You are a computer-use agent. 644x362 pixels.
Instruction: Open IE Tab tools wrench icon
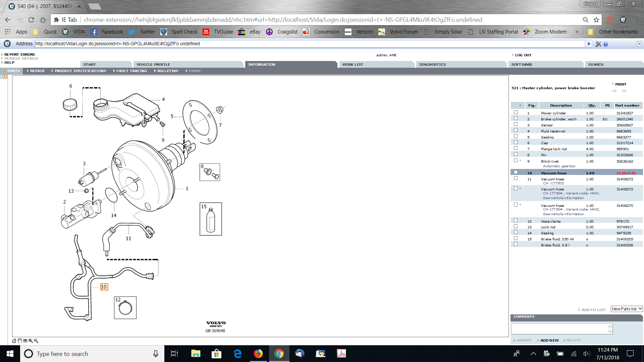click(598, 44)
